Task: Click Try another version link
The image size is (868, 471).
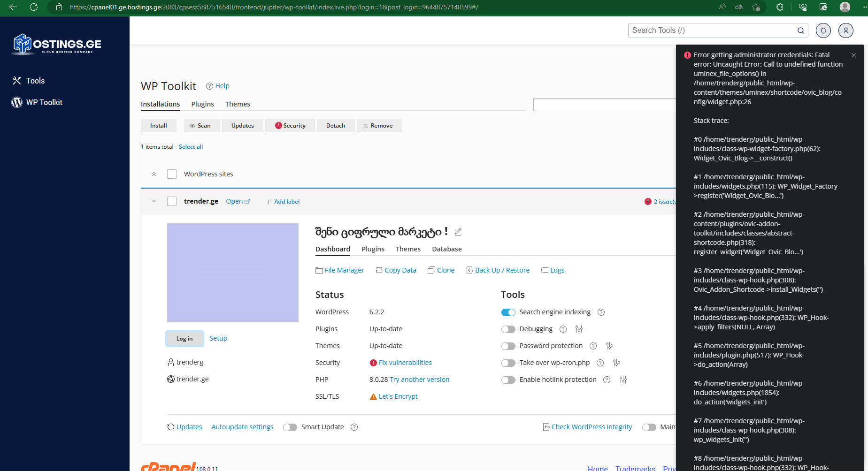Action: tap(420, 380)
